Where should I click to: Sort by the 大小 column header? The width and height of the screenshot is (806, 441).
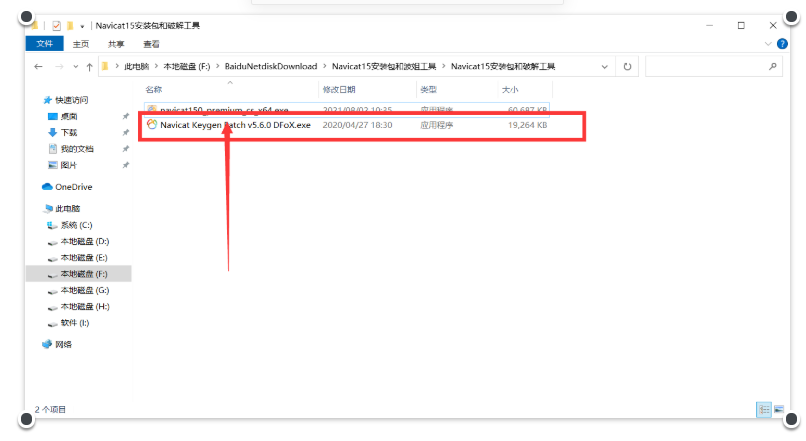click(510, 89)
